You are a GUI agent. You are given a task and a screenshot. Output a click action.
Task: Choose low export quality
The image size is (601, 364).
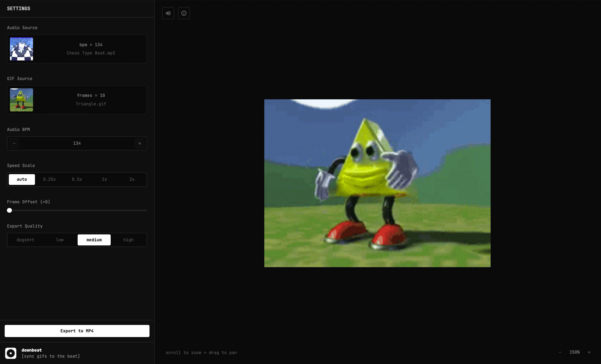(60, 240)
